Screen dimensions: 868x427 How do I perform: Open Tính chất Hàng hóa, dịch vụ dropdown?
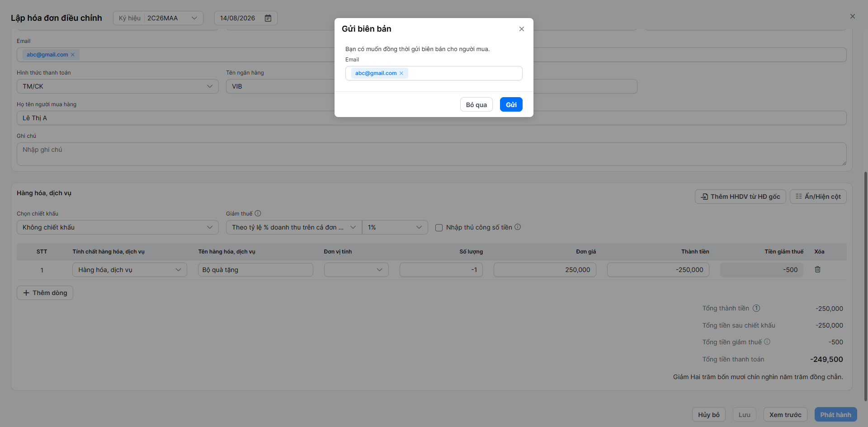pos(130,270)
